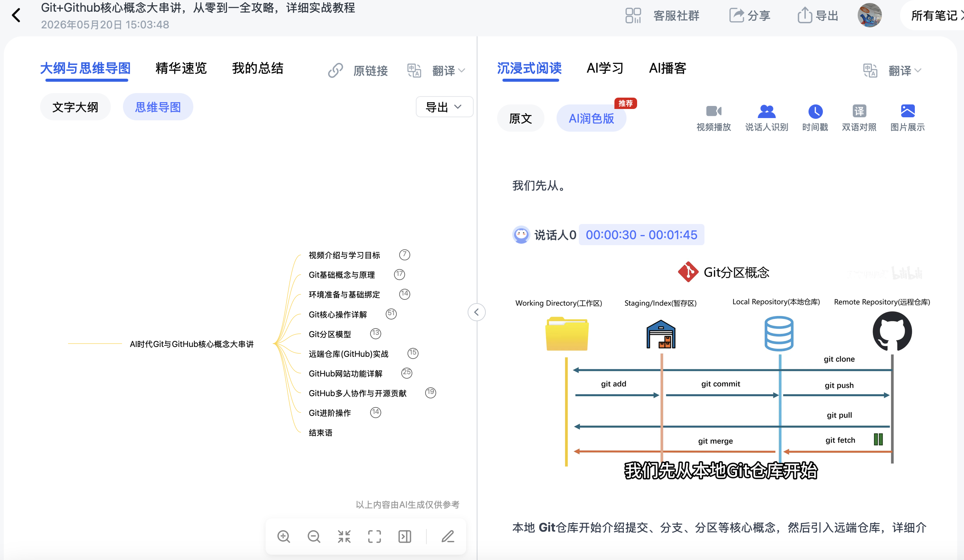The image size is (964, 560).
Task: Enter mind map fullscreen view
Action: [375, 536]
